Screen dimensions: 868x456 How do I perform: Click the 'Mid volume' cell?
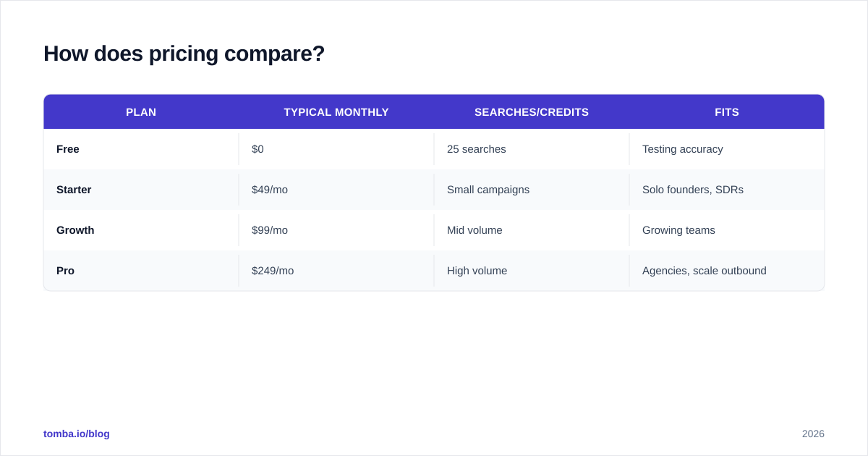tap(532, 230)
